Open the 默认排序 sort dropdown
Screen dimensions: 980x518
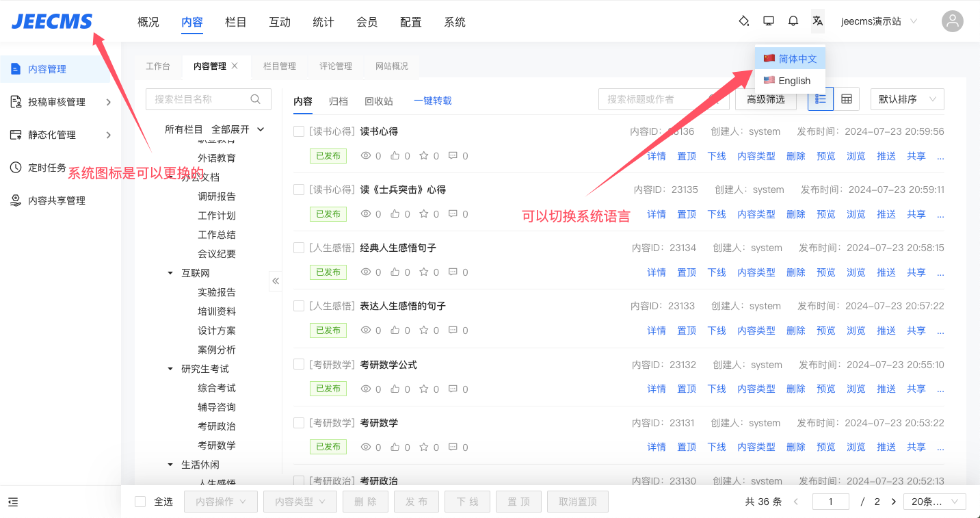click(907, 99)
